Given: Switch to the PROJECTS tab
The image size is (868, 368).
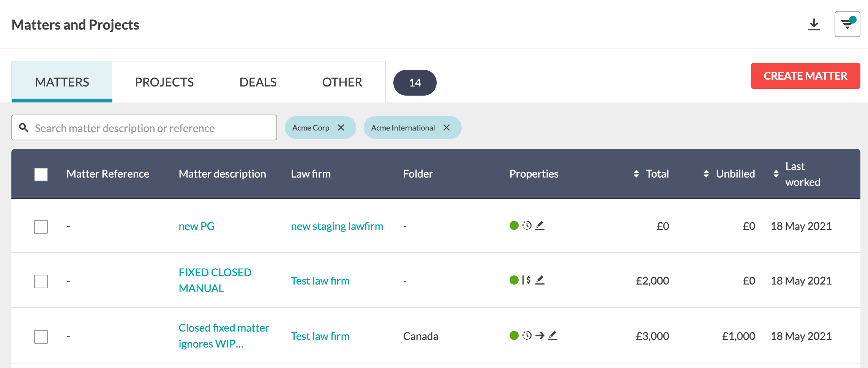Looking at the screenshot, I should 164,82.
